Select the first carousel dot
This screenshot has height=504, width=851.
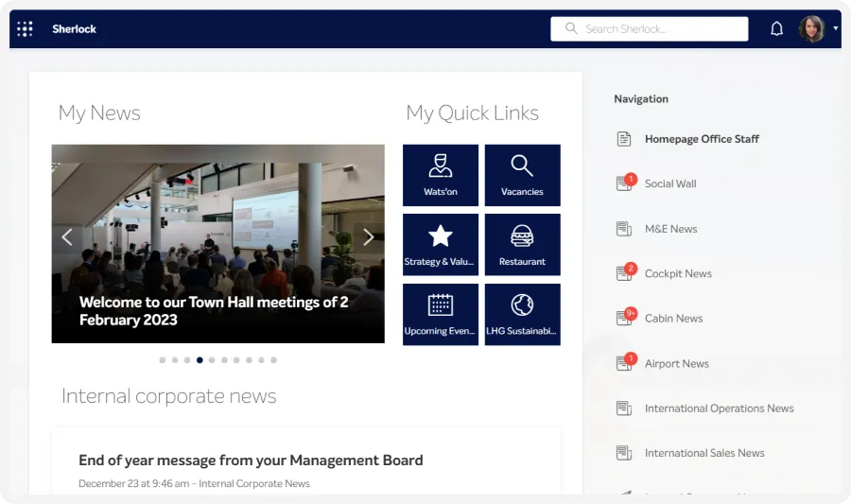pyautogui.click(x=163, y=360)
